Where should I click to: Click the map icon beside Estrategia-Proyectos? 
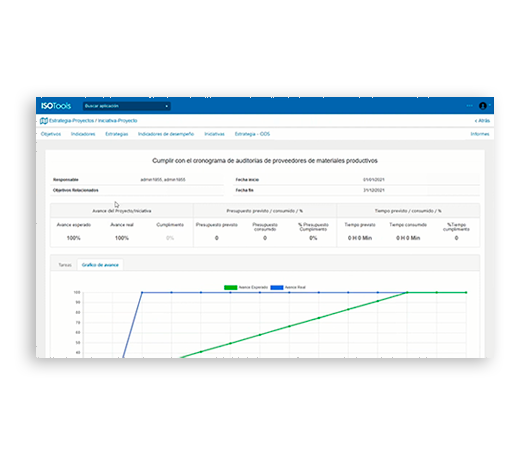click(x=44, y=121)
